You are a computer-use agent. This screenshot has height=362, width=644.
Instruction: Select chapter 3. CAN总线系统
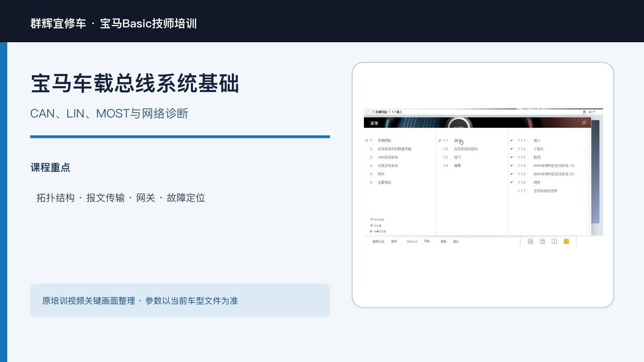click(x=384, y=157)
